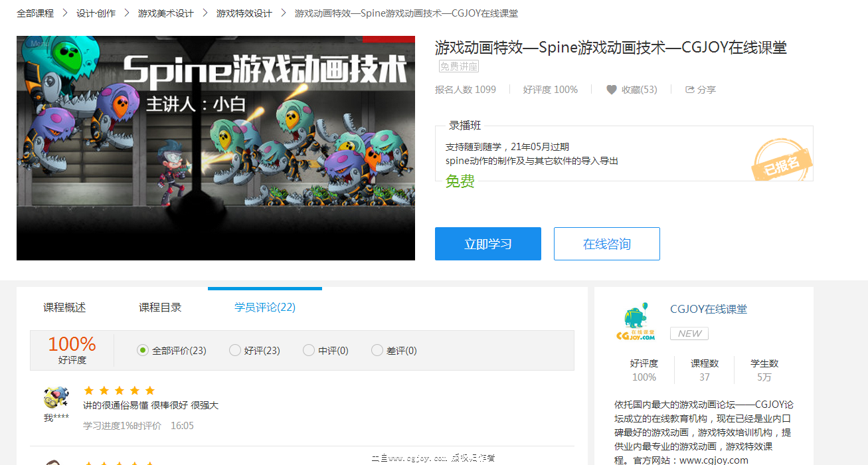Click the www.cgjoy.com website text in sidebar

pyautogui.click(x=714, y=460)
